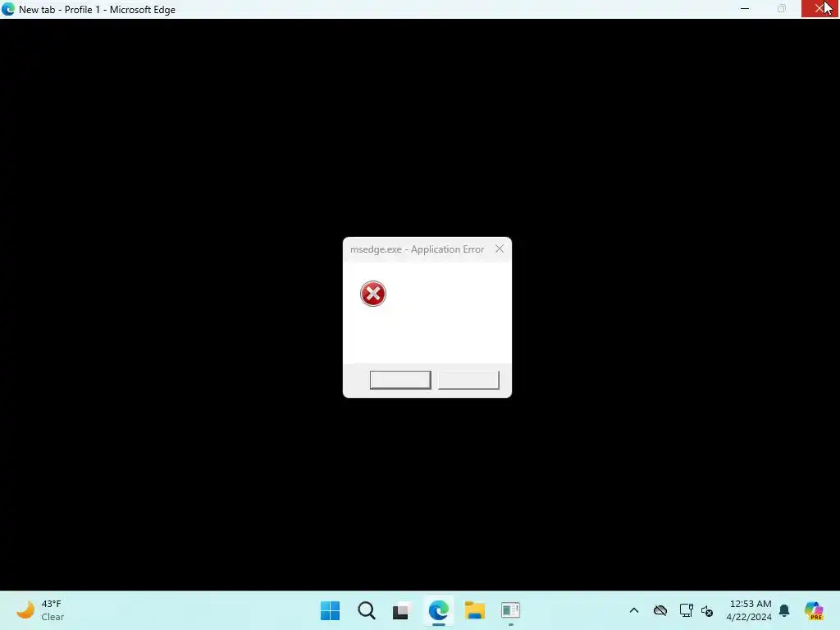Click the red error icon in dialog
The width and height of the screenshot is (840, 630).
[x=373, y=294]
